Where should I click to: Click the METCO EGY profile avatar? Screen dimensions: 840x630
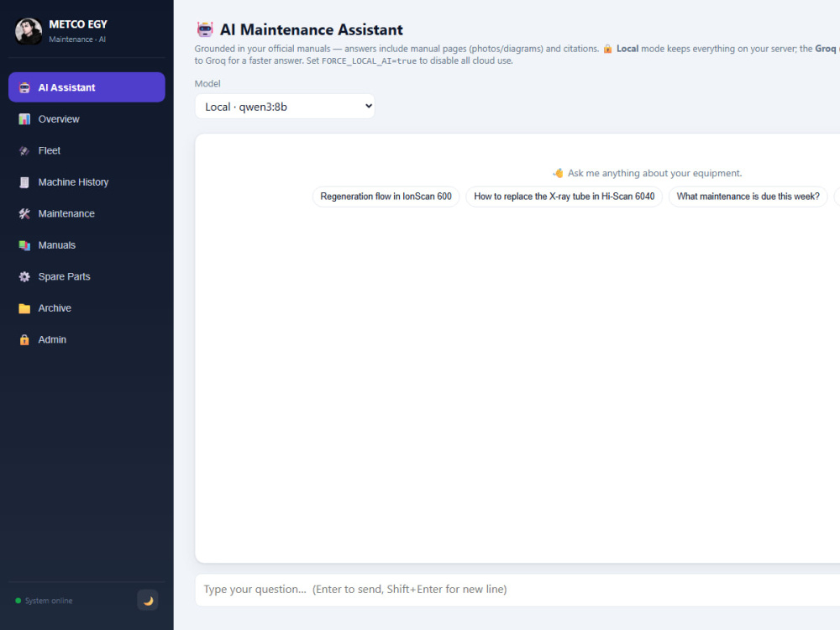(x=29, y=31)
